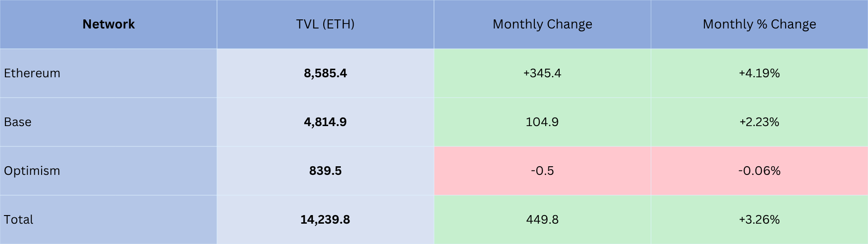Select the 449.8 total change cell

(x=542, y=220)
